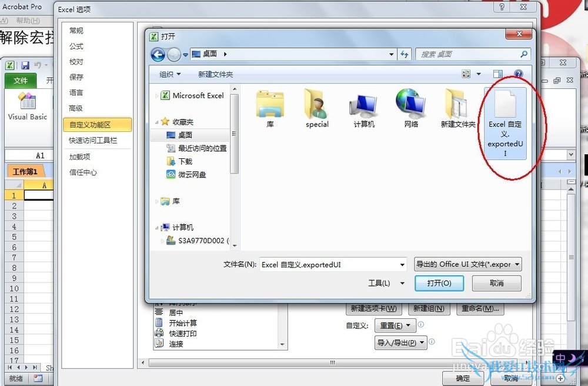Open 微云网盘 in navigation pane
588x386 pixels.
pos(192,175)
